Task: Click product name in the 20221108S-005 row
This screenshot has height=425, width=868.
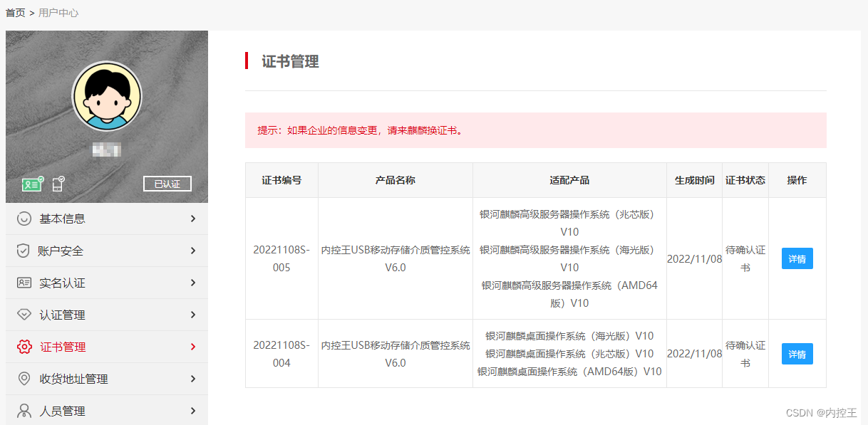Action: [396, 258]
